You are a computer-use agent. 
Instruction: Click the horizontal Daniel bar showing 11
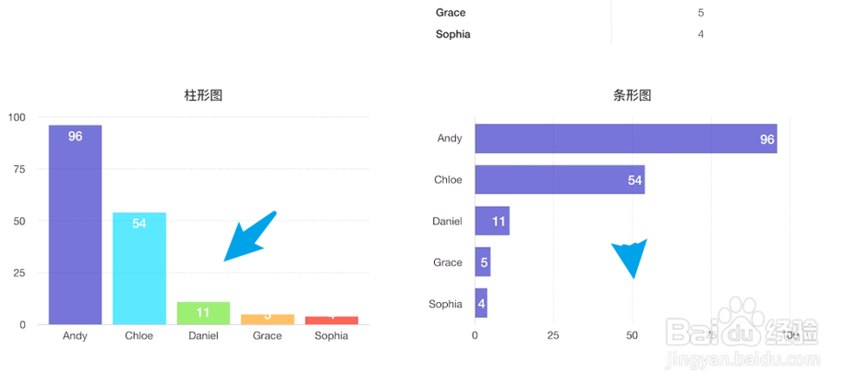click(491, 221)
